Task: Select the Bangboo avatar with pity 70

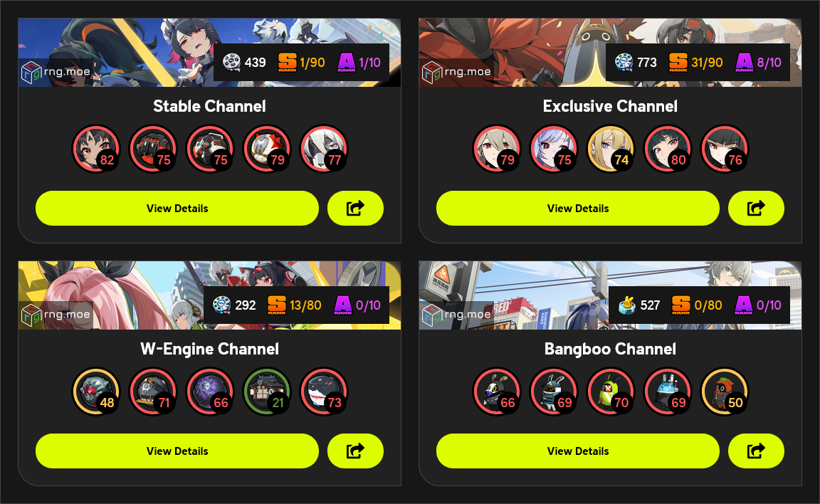Action: [x=611, y=392]
